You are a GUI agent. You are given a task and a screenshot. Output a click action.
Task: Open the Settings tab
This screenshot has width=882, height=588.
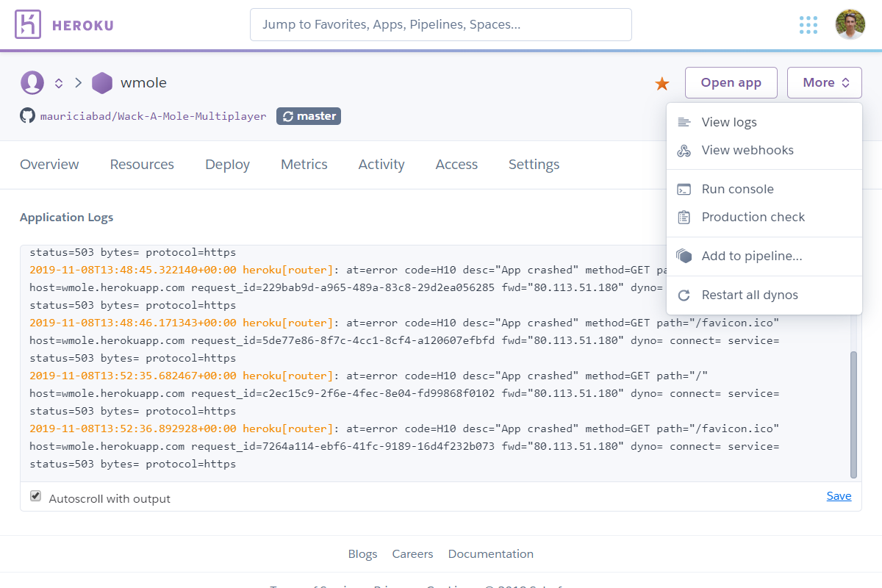pyautogui.click(x=534, y=165)
